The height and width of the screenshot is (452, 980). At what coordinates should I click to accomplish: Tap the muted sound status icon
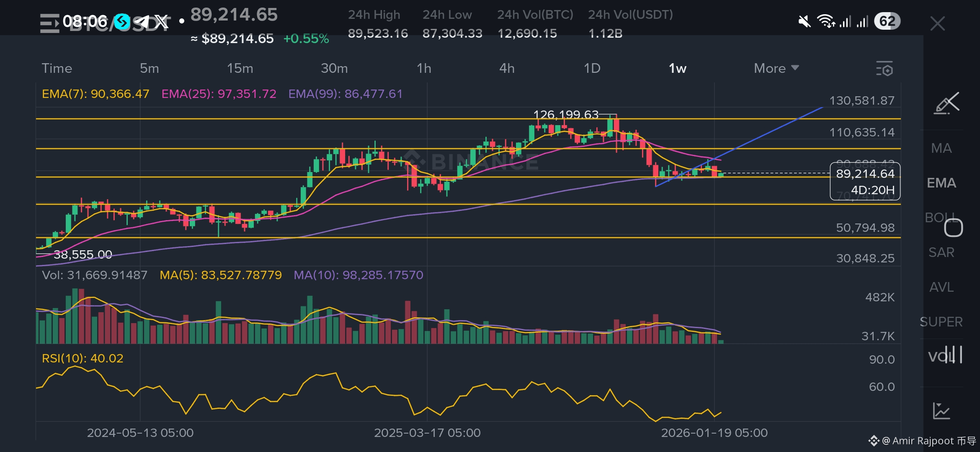(x=804, y=21)
